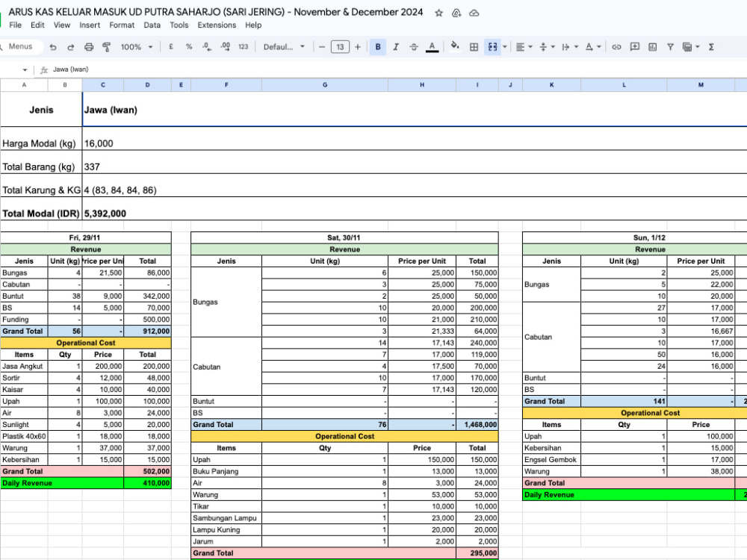View the cloud save status icon
This screenshot has width=747, height=560.
pyautogui.click(x=474, y=13)
